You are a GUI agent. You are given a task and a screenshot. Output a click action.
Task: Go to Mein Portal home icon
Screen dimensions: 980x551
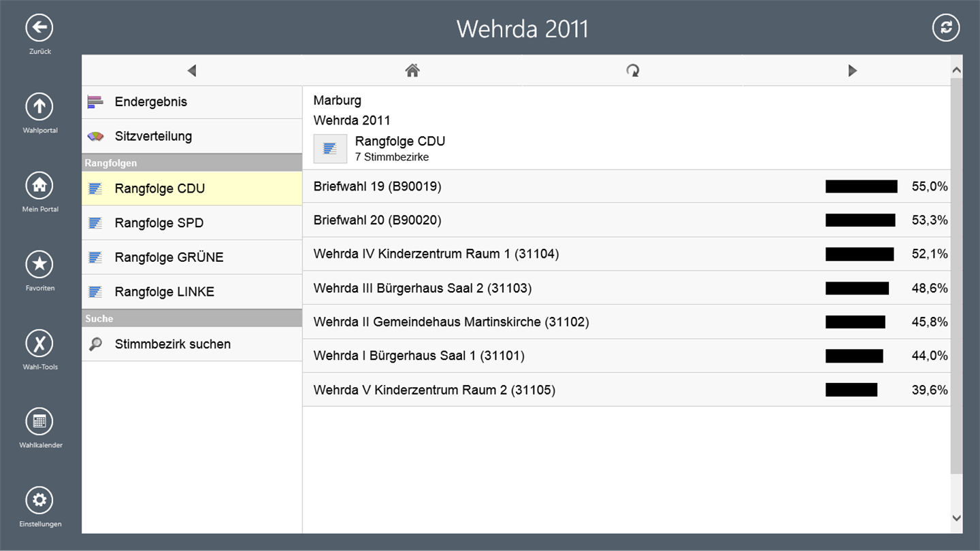(39, 185)
